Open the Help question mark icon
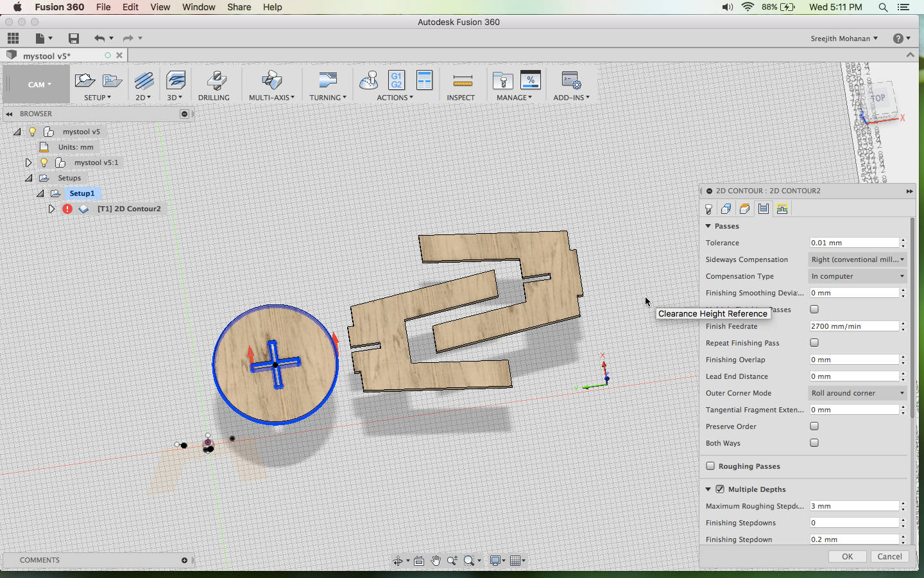 click(x=898, y=39)
